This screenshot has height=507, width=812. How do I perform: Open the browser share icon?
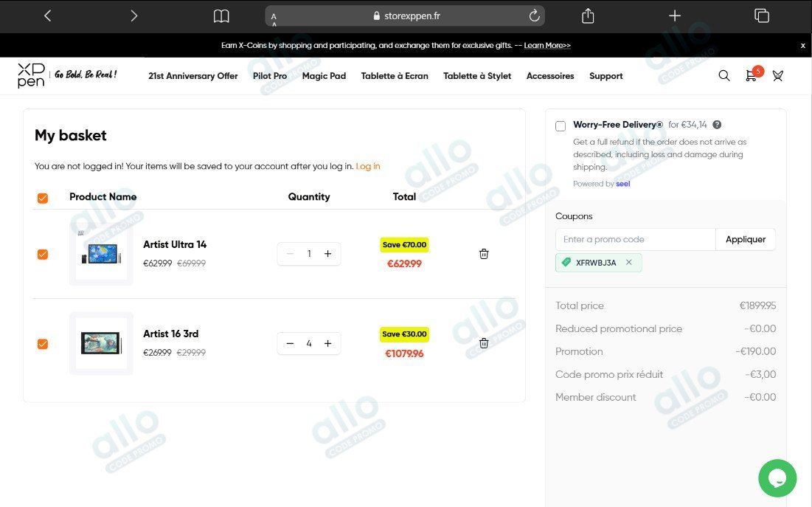[x=588, y=15]
